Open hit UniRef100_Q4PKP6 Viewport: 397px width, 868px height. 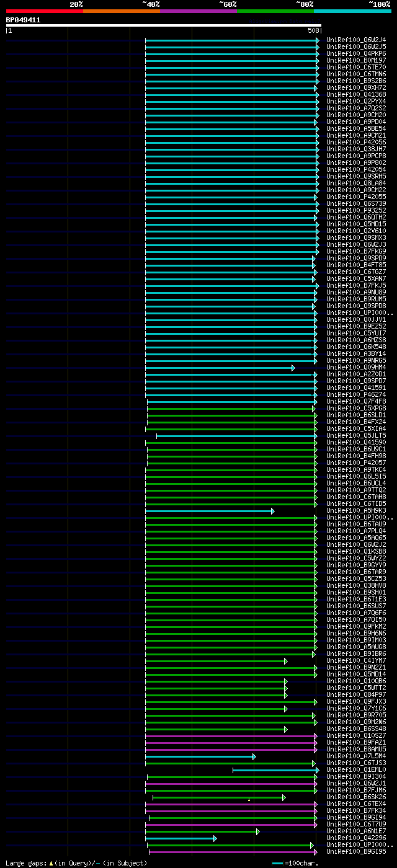pos(356,54)
